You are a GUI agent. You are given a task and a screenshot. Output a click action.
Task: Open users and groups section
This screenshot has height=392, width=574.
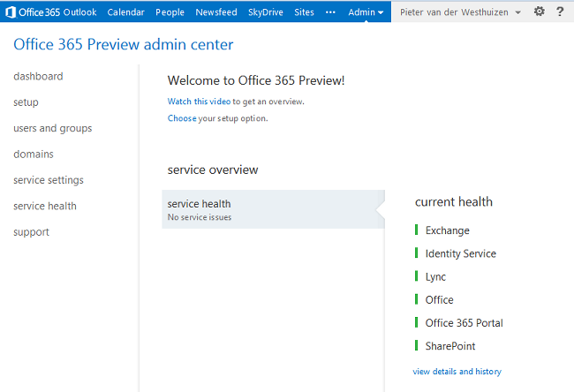tap(53, 128)
